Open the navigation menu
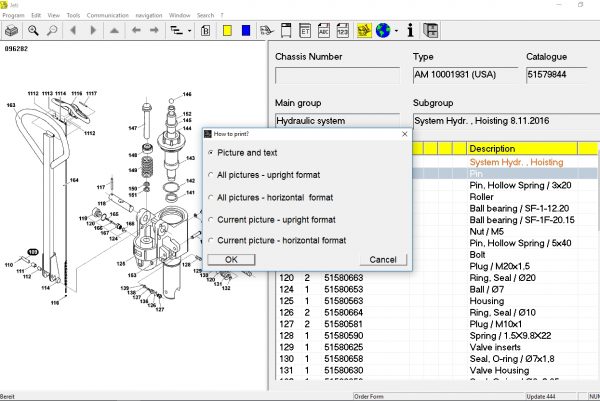Screen dimensions: 600x401 [x=149, y=15]
